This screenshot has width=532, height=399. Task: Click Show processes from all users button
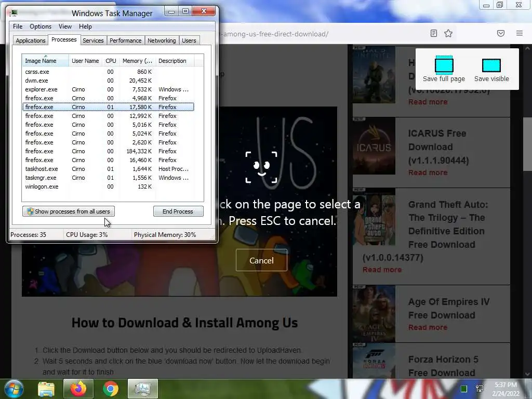click(x=69, y=211)
